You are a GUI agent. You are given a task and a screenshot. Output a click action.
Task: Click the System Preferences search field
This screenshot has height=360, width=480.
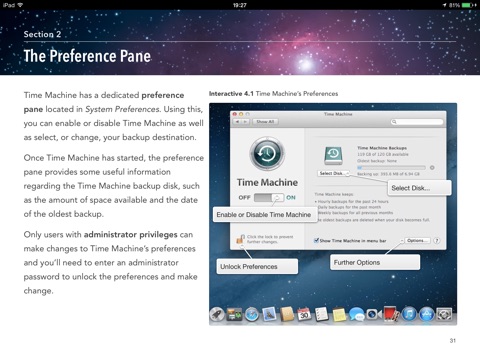point(417,122)
